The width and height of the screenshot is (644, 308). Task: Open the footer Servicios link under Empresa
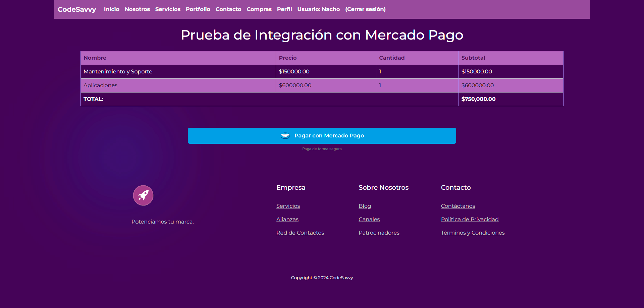point(288,206)
